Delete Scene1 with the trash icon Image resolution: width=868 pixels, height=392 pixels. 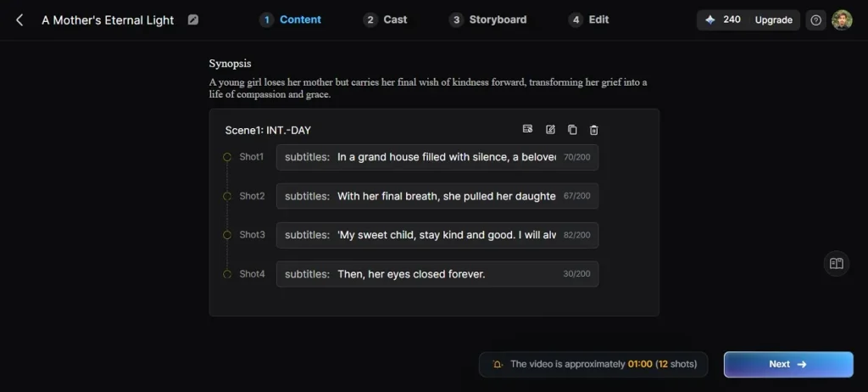(x=593, y=131)
